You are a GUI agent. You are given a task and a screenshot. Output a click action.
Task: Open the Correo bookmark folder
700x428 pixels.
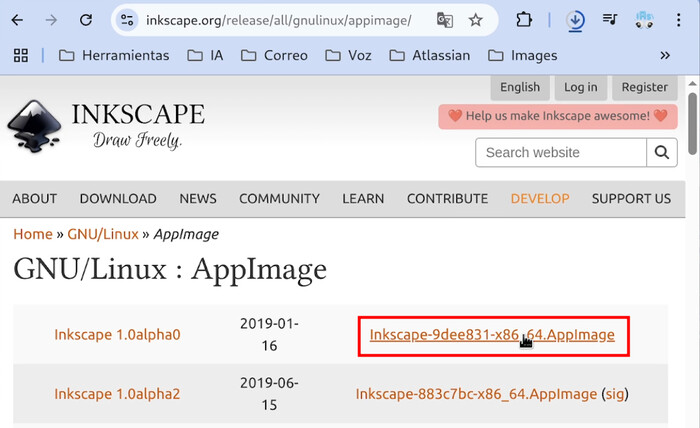coord(274,55)
